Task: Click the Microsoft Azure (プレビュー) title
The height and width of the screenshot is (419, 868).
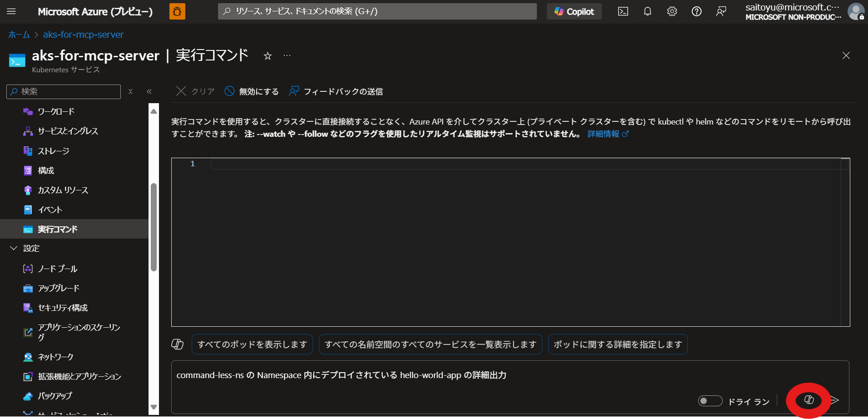Action: coord(95,11)
